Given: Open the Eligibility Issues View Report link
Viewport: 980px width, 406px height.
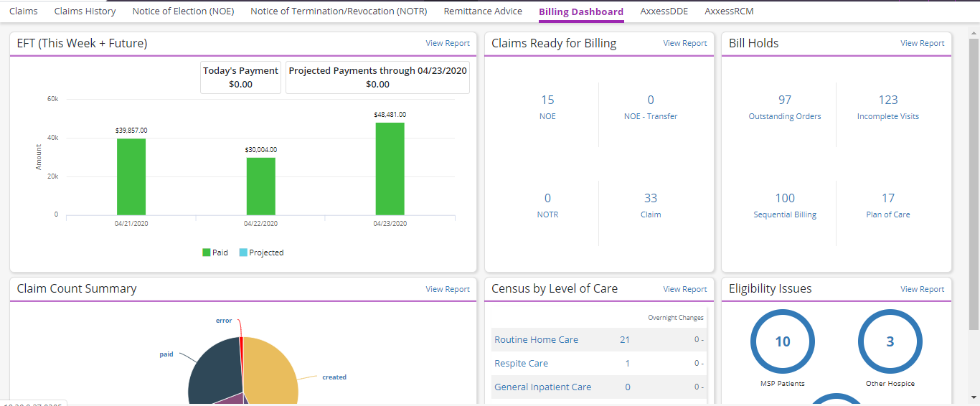Looking at the screenshot, I should click(922, 289).
